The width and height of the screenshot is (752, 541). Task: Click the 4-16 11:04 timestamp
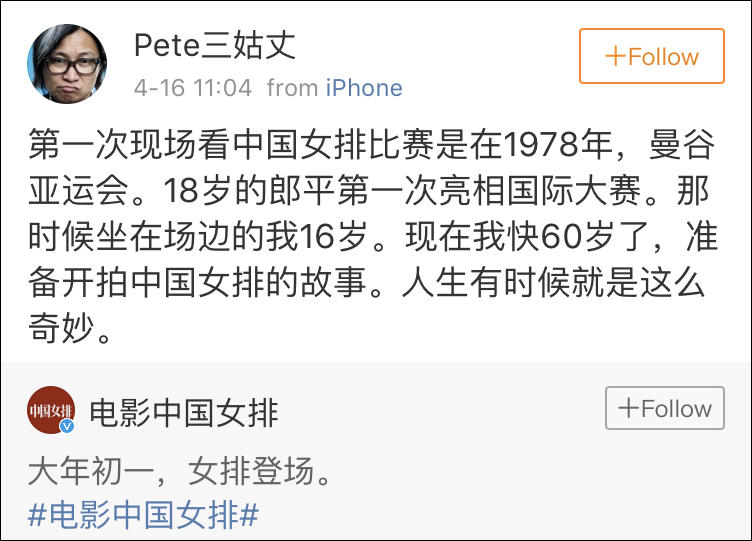pos(193,88)
